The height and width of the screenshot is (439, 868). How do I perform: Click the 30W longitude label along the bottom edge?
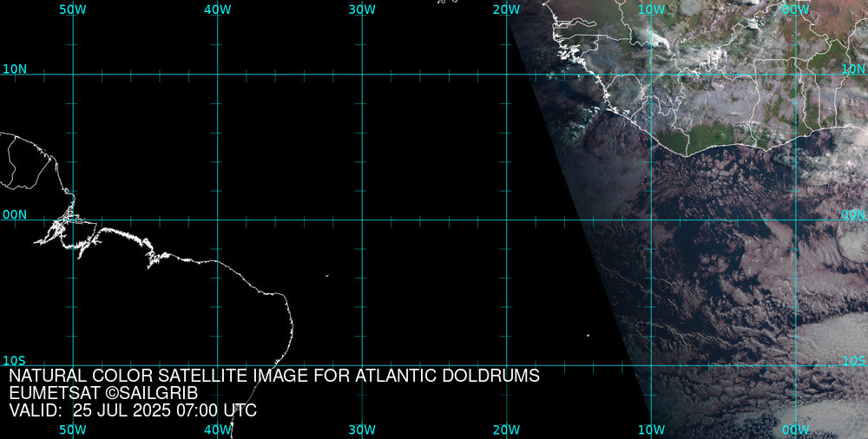362,430
